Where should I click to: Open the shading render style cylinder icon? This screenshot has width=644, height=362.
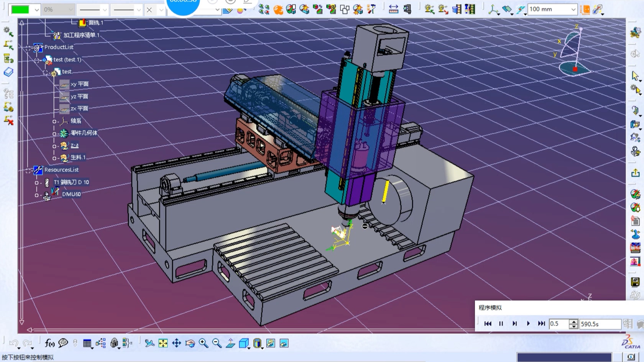pos(258,343)
